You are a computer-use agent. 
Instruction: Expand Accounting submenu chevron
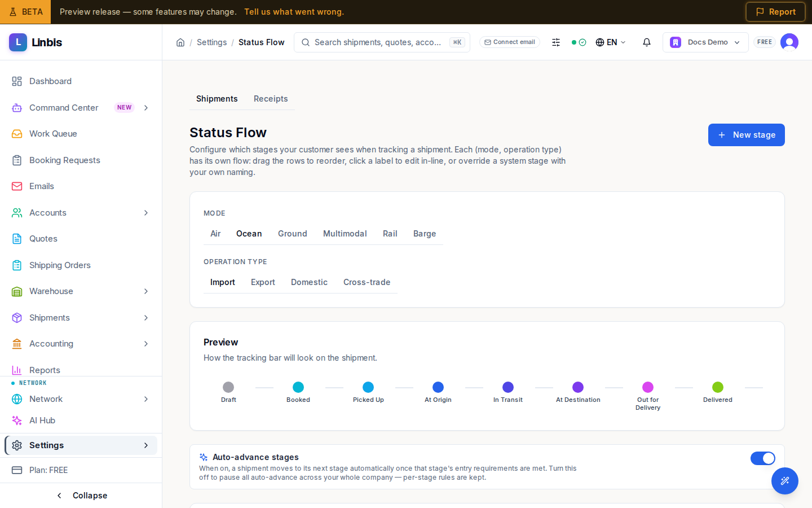[x=146, y=344]
